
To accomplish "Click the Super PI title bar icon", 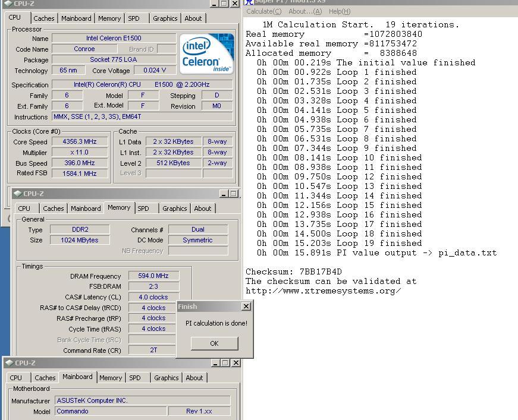I will [x=249, y=2].
